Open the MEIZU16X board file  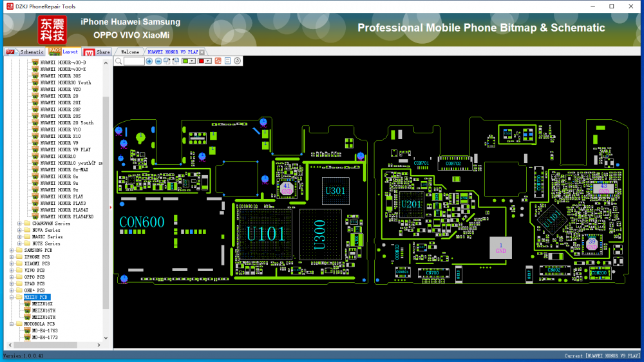[43, 303]
